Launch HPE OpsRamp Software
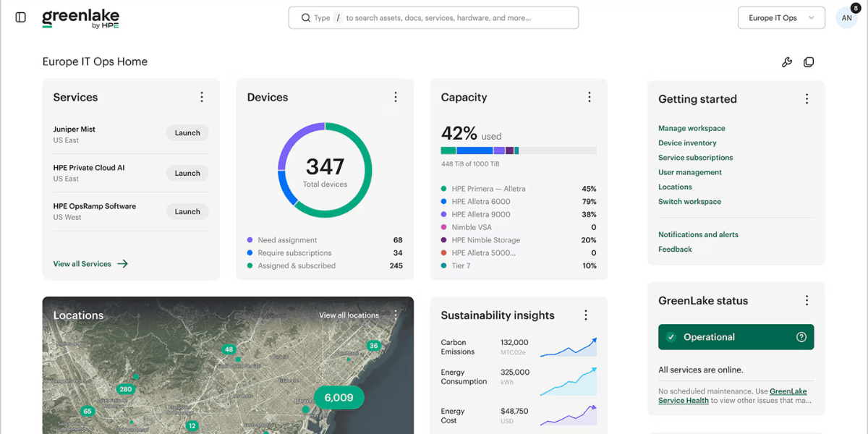Image resolution: width=868 pixels, height=434 pixels. point(187,212)
